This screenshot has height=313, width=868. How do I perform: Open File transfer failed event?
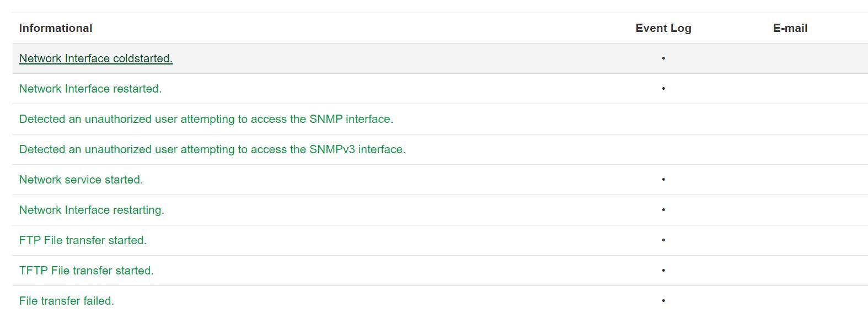67,301
